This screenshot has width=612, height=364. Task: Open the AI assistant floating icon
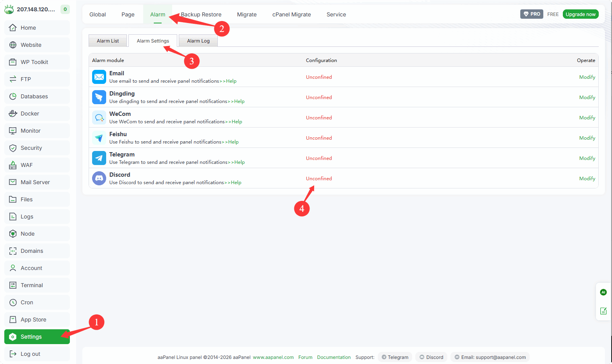click(603, 292)
